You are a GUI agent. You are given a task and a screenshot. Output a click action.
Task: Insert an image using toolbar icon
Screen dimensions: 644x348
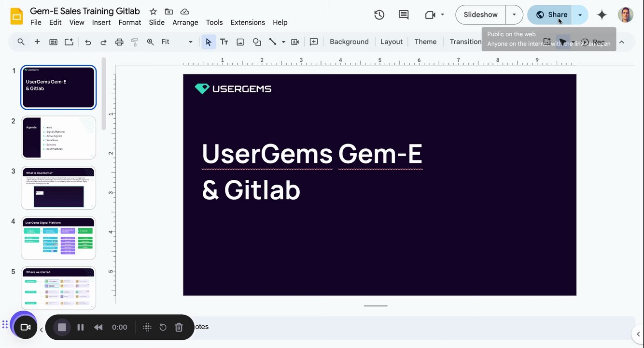240,42
